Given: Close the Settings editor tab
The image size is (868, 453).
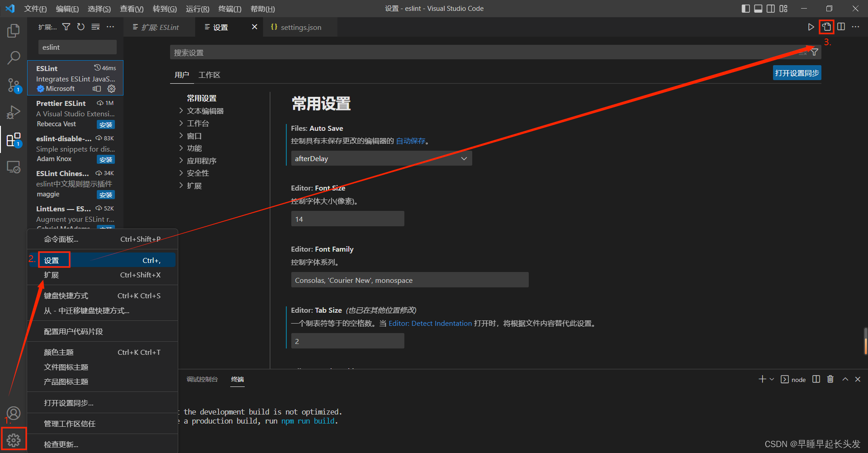Looking at the screenshot, I should click(x=255, y=27).
